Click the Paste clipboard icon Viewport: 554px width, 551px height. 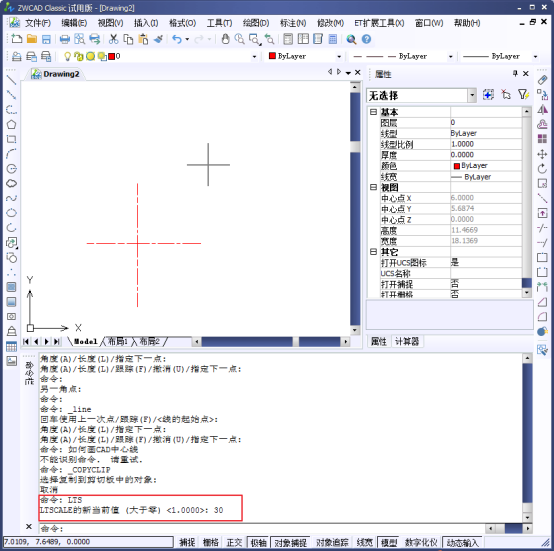(x=143, y=39)
